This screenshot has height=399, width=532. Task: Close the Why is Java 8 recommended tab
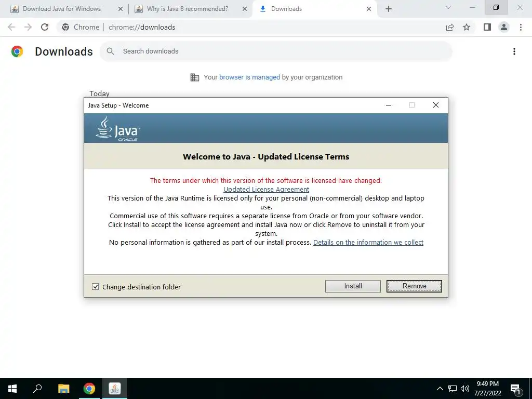coord(244,9)
